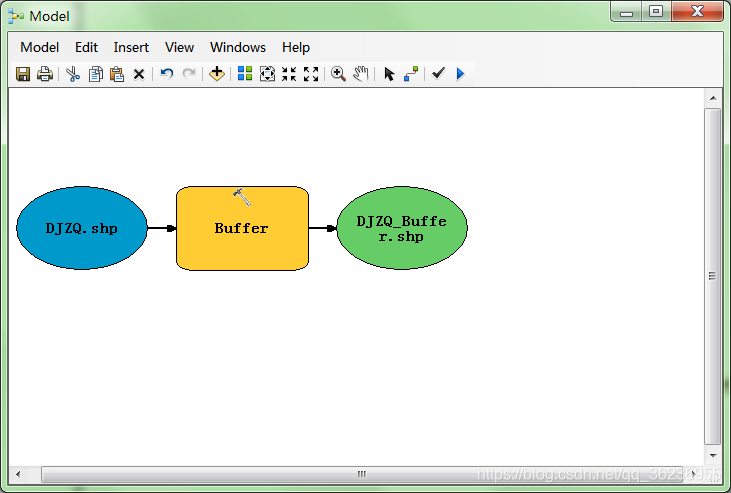Apply Auto Layout to the model

point(245,74)
